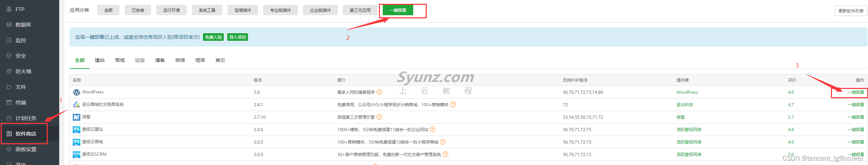Switch to the 博客 tab
The height and width of the screenshot is (165, 868).
click(x=160, y=61)
